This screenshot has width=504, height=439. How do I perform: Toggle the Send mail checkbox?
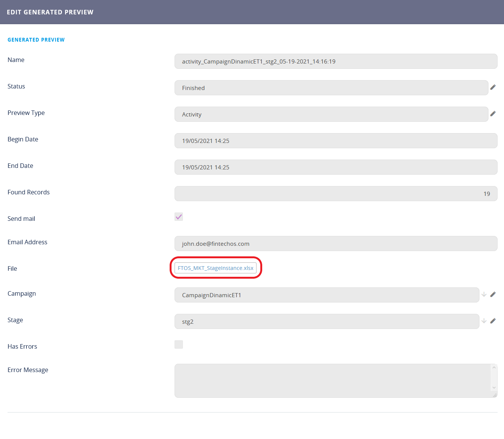(179, 217)
